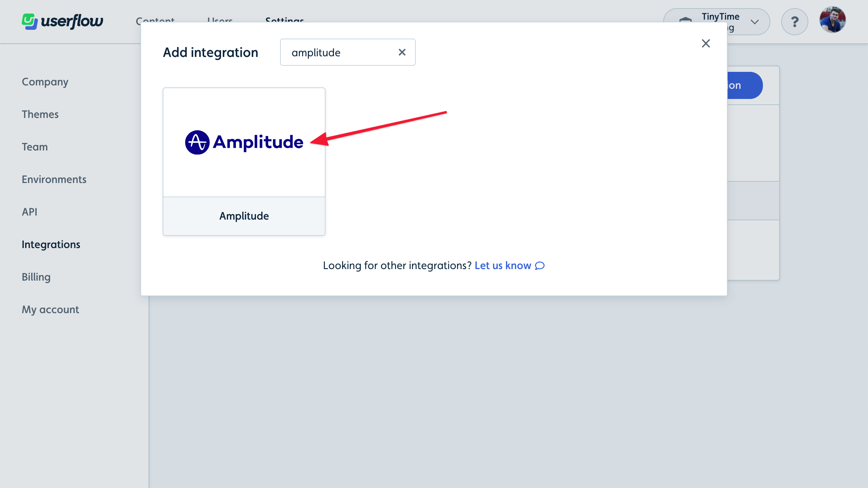
Task: Click the dialog close X button
Action: click(705, 43)
